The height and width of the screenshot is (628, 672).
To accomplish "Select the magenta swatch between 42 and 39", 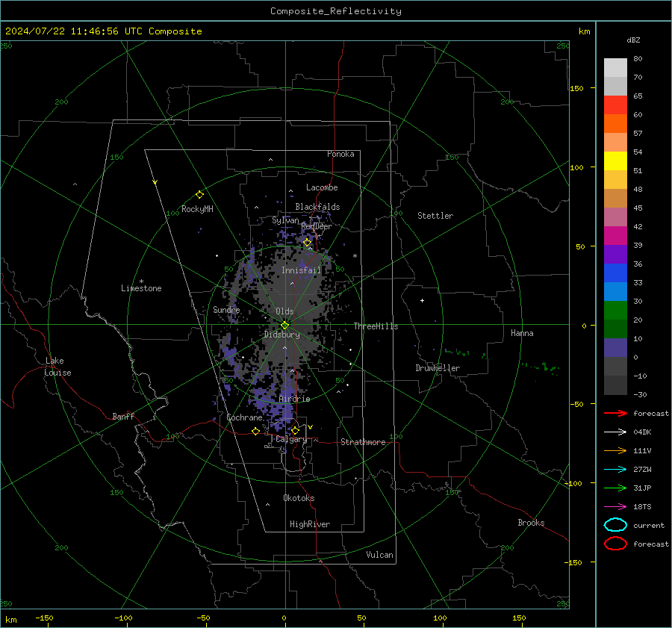I will (x=615, y=235).
